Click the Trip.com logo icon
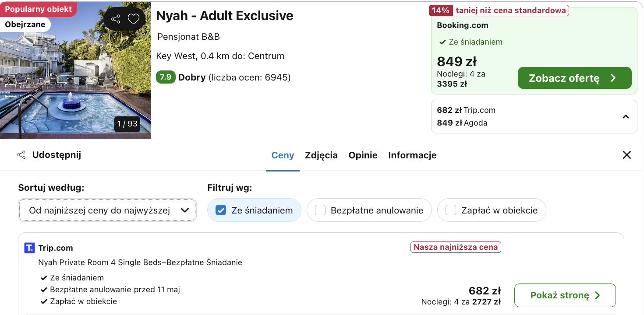 [29, 248]
